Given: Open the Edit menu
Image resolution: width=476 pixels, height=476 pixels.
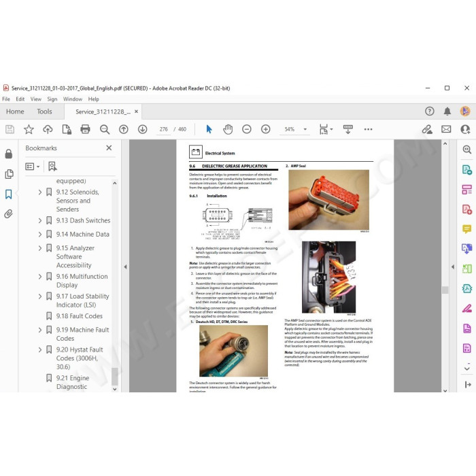Looking at the screenshot, I should tap(20, 99).
